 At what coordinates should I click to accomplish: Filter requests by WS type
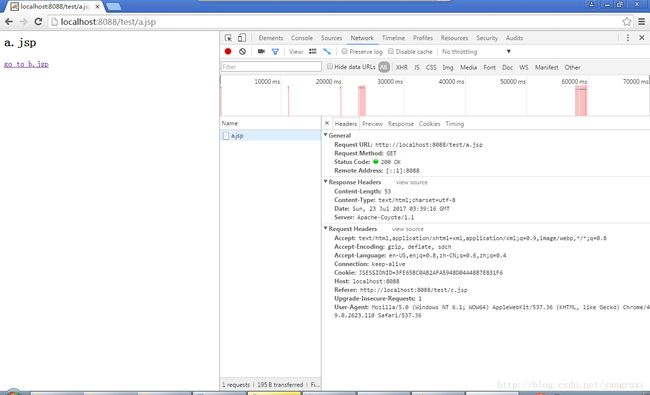[524, 67]
